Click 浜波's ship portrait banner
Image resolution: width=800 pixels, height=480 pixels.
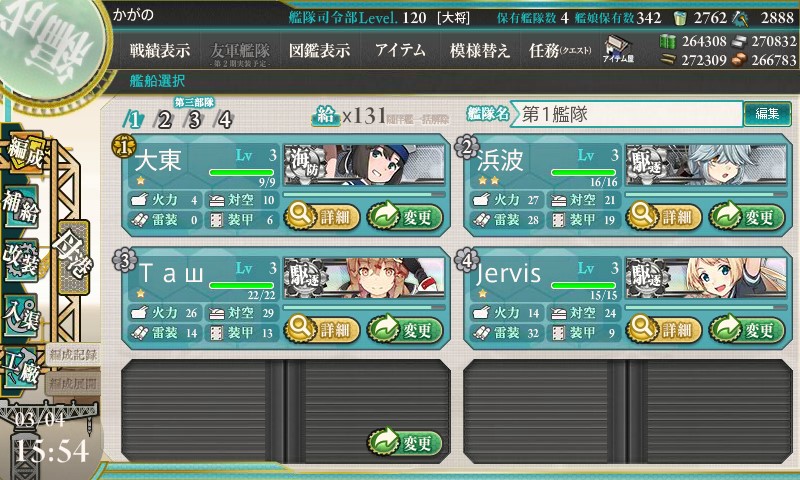(706, 164)
